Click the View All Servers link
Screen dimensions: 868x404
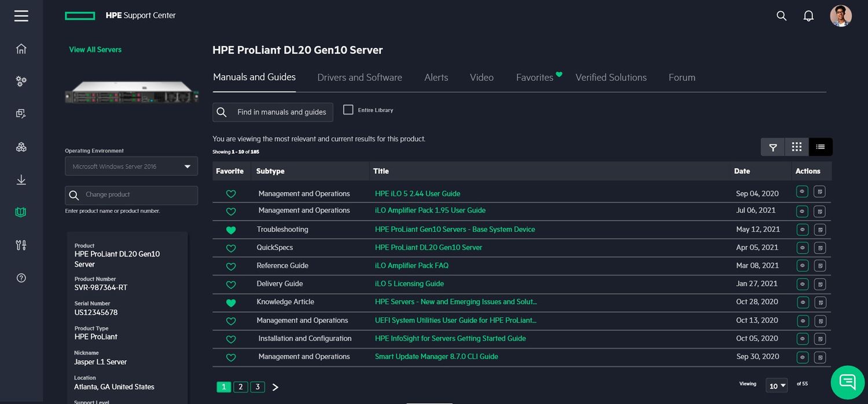pos(95,50)
